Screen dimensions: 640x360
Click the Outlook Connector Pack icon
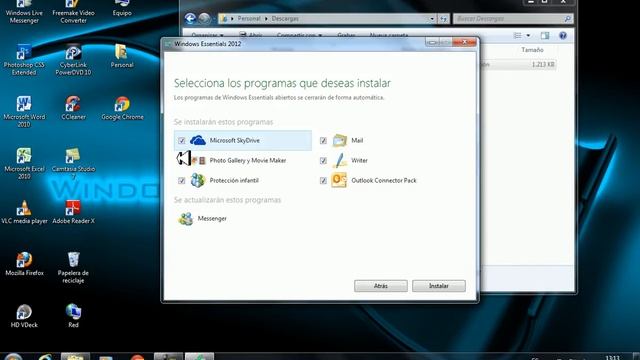[x=339, y=180]
